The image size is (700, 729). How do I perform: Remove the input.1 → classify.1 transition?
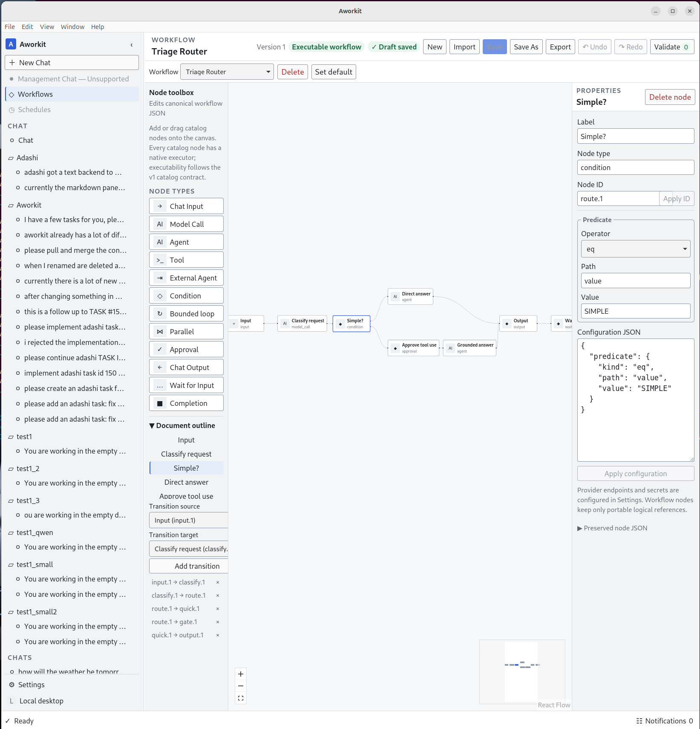point(218,582)
